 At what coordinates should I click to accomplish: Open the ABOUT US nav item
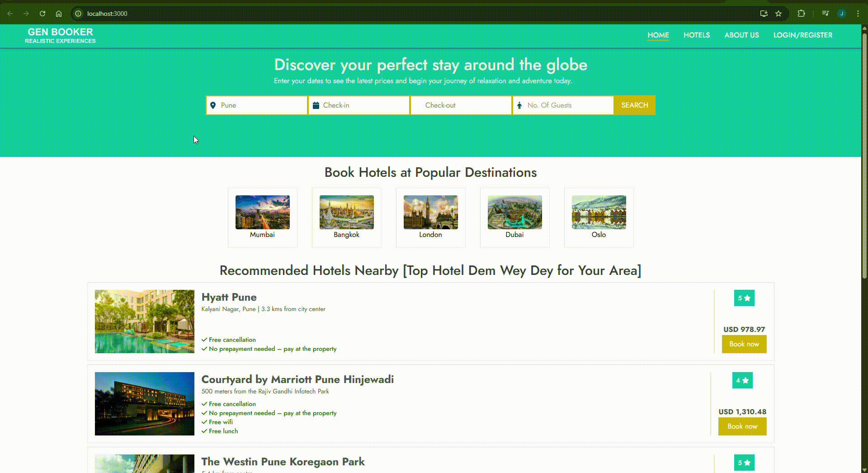click(741, 35)
